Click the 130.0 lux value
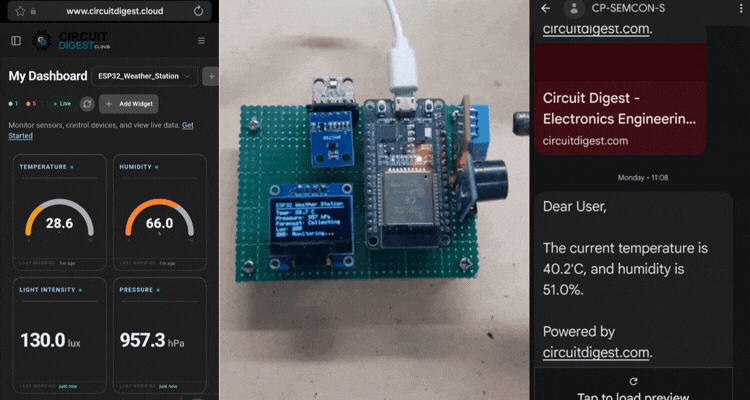Image resolution: width=750 pixels, height=400 pixels. [x=50, y=341]
